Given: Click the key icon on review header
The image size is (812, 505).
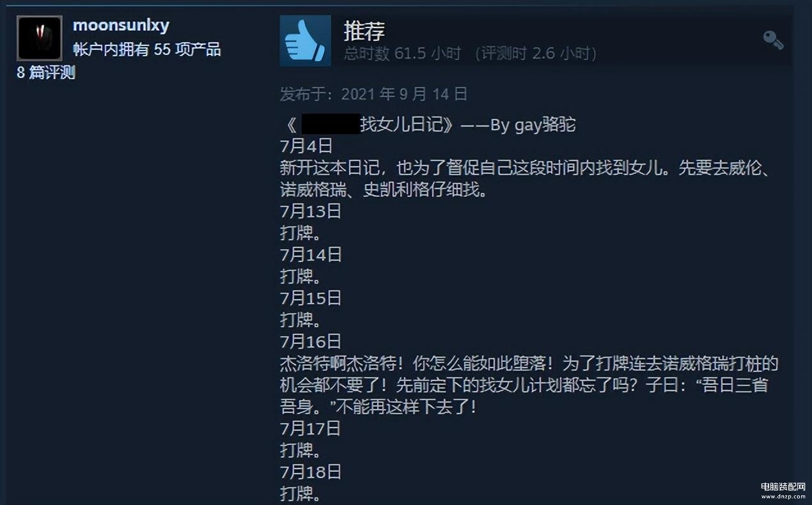Looking at the screenshot, I should [774, 40].
